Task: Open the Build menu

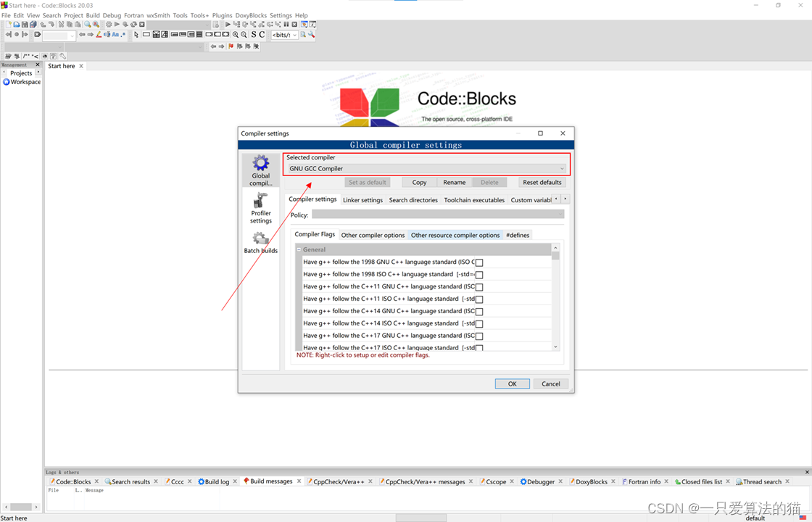Action: tap(93, 15)
